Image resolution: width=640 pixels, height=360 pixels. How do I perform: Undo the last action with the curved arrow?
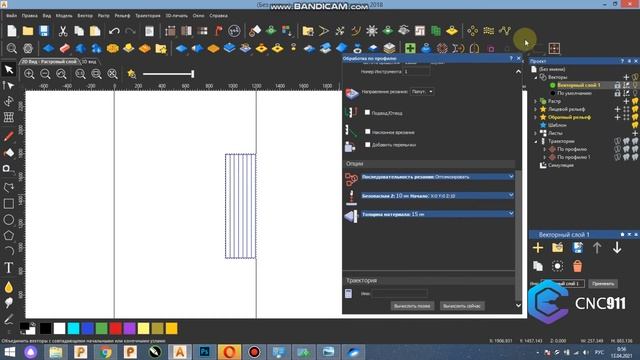(x=114, y=31)
